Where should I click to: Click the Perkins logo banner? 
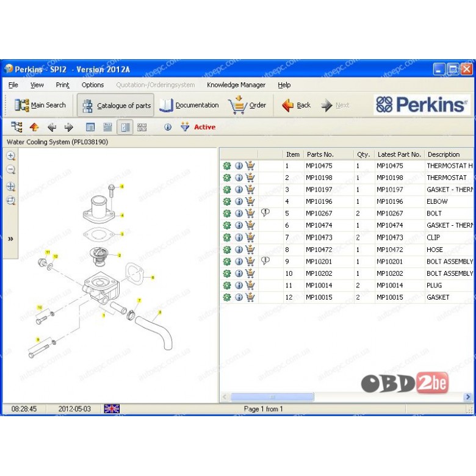click(x=422, y=105)
